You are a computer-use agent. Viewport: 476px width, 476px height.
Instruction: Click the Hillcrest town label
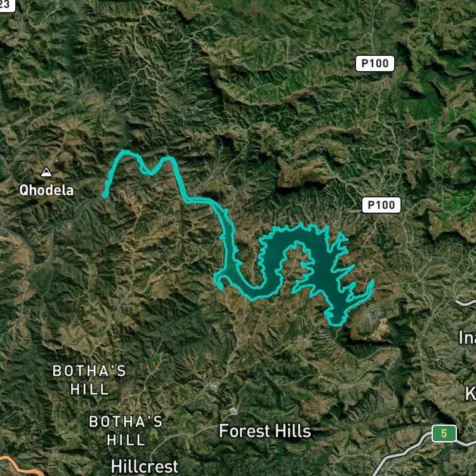point(145,466)
